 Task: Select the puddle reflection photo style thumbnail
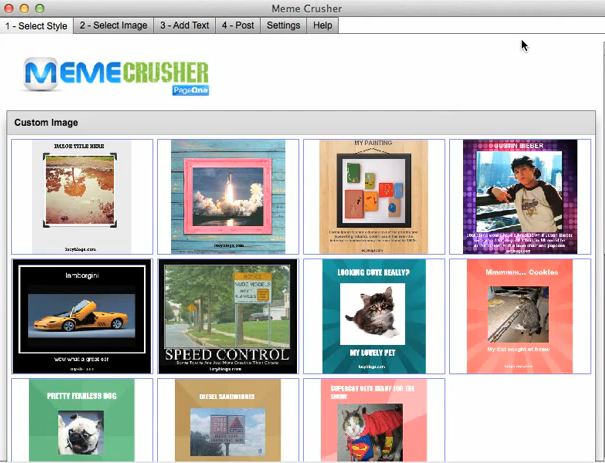[82, 197]
